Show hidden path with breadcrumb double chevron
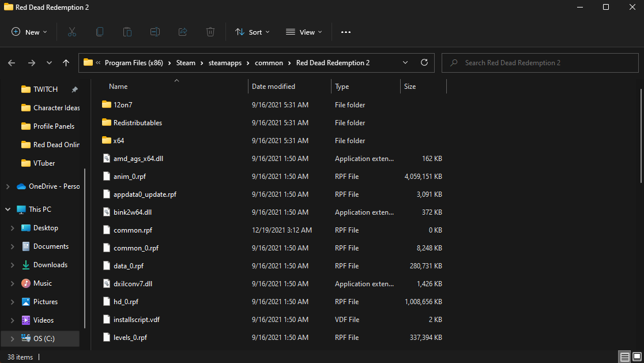This screenshot has width=644, height=363. (x=98, y=63)
